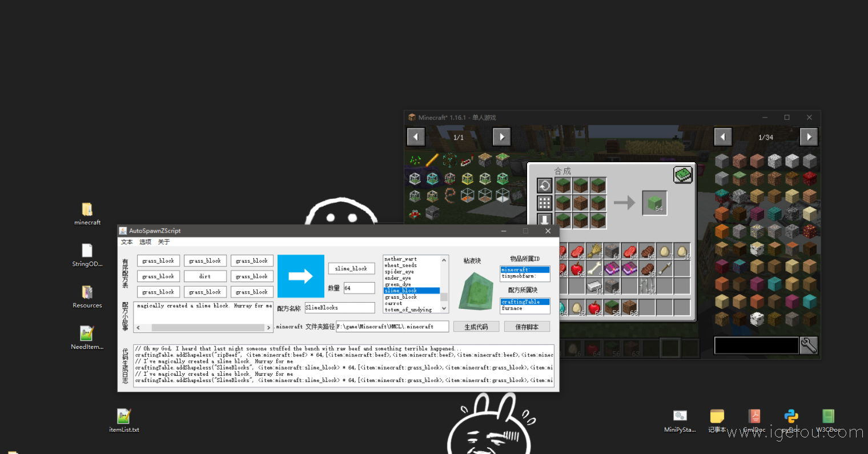Open the 文本 menu in AutoSpawnZScript
This screenshot has height=454, width=868.
[x=127, y=242]
